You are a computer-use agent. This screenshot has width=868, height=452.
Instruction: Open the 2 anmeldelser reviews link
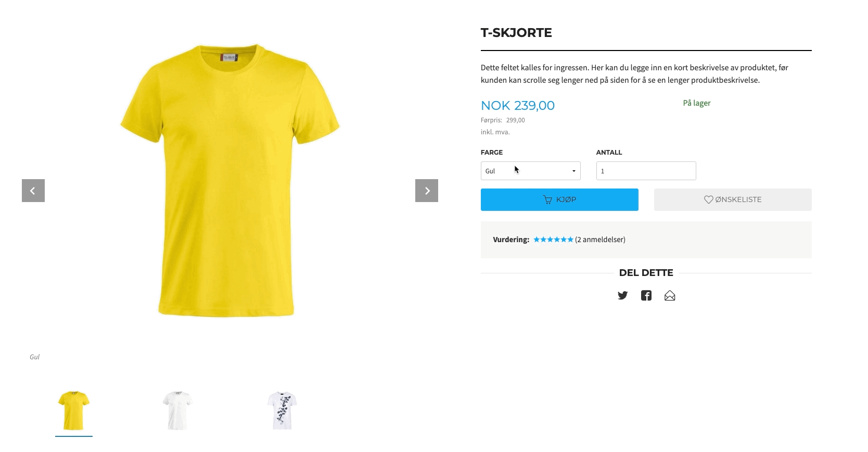point(600,240)
